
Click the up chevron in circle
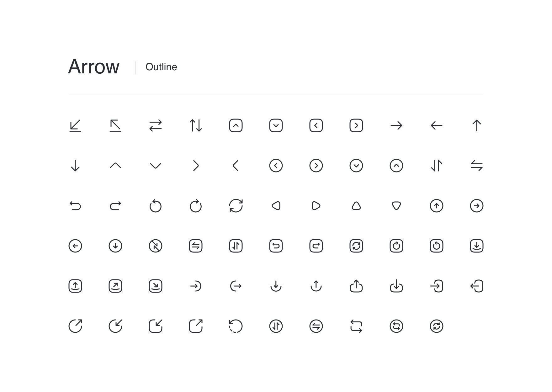tap(396, 166)
